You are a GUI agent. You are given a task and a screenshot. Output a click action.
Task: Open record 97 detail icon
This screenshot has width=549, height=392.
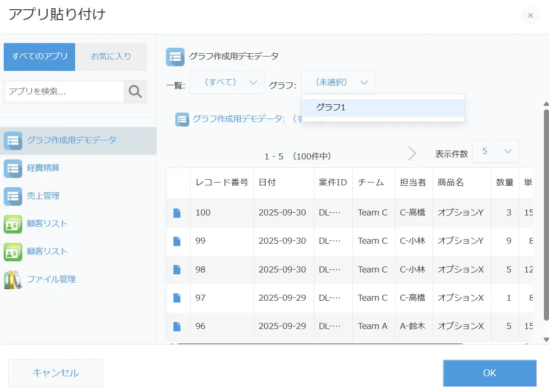[177, 298]
